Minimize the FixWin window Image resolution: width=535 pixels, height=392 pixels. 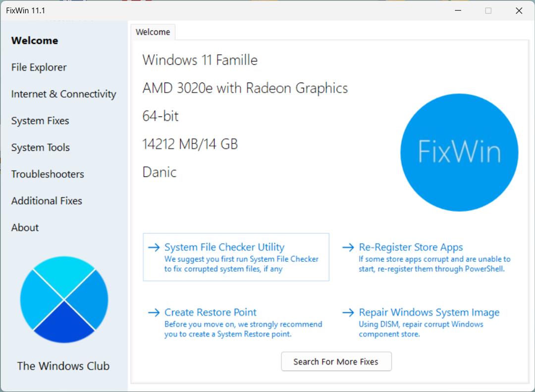(x=458, y=10)
